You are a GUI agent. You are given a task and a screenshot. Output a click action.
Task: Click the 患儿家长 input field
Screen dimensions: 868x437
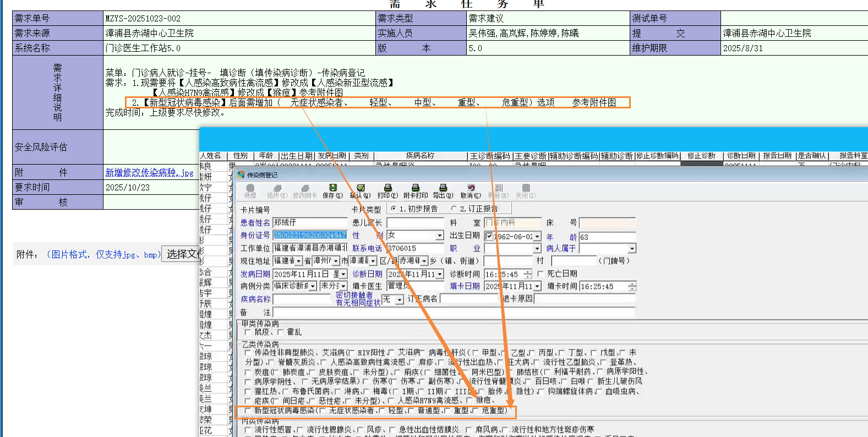[415, 222]
